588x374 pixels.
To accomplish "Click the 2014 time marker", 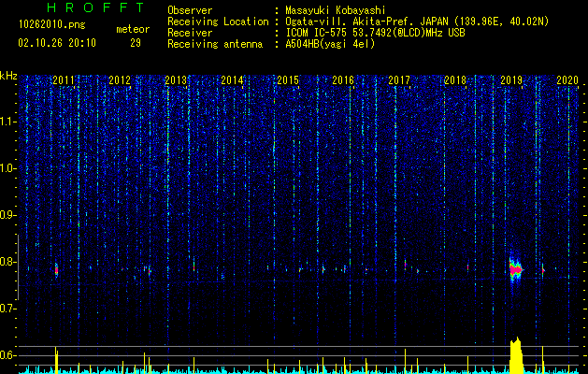I will click(232, 79).
